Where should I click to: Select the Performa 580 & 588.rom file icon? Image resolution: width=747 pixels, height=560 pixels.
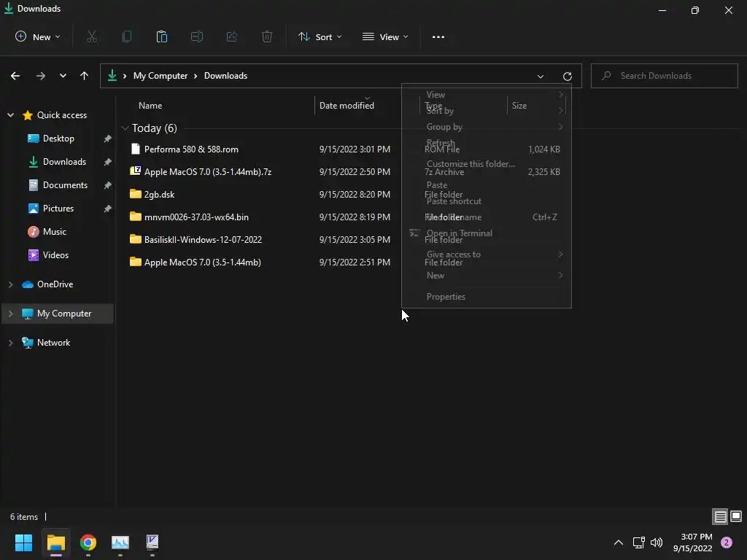coord(135,149)
